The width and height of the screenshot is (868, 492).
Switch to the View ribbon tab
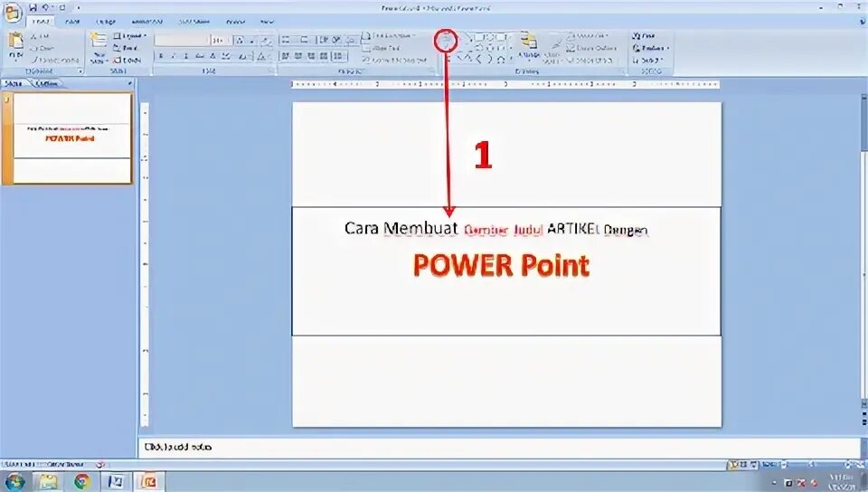267,22
